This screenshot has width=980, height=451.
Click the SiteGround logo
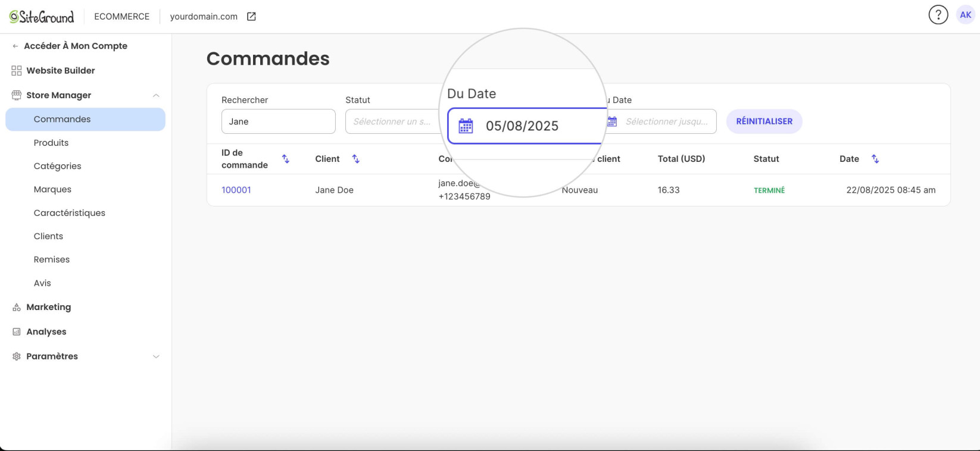tap(42, 17)
